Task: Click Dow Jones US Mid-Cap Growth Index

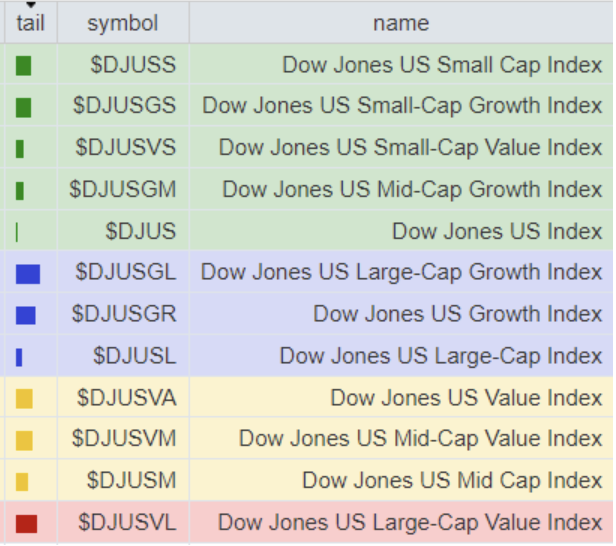Action: point(412,190)
